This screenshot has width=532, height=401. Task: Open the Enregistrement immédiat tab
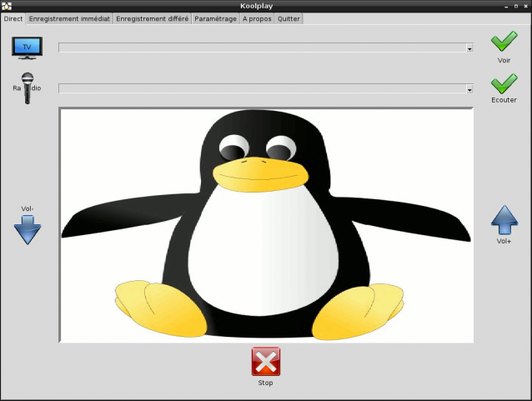69,18
